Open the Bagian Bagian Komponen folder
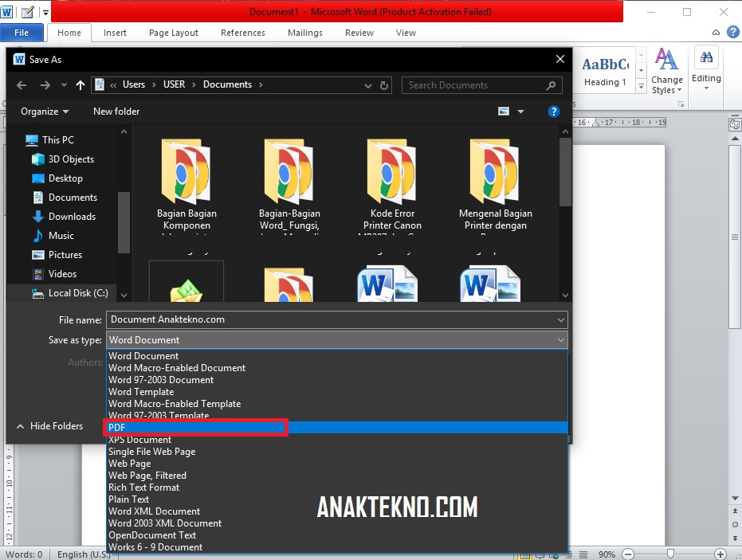The width and height of the screenshot is (742, 560). coord(186,185)
